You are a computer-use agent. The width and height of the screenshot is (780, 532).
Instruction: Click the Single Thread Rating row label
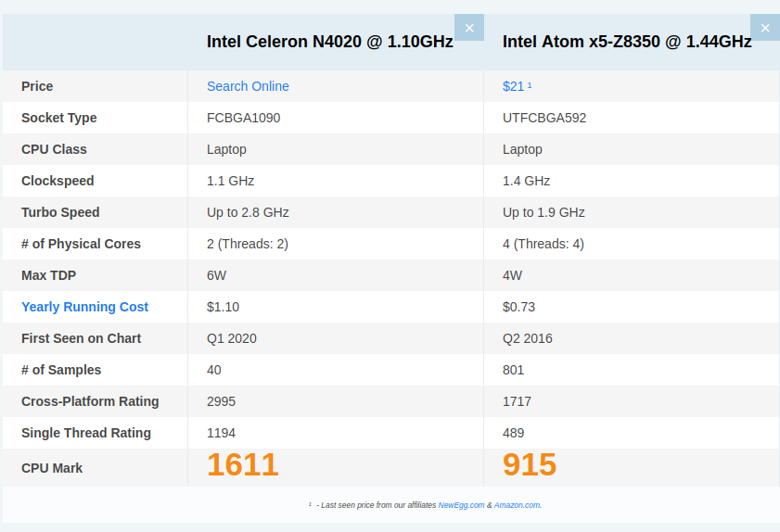click(86, 433)
